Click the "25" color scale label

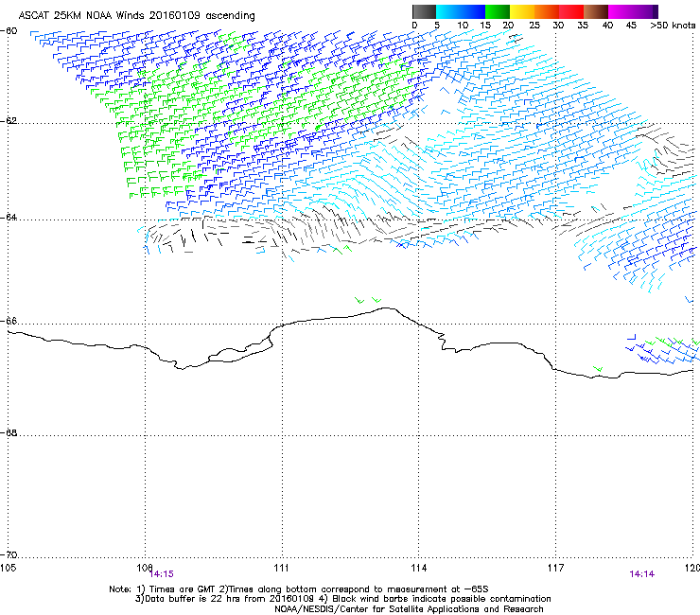coord(534,26)
